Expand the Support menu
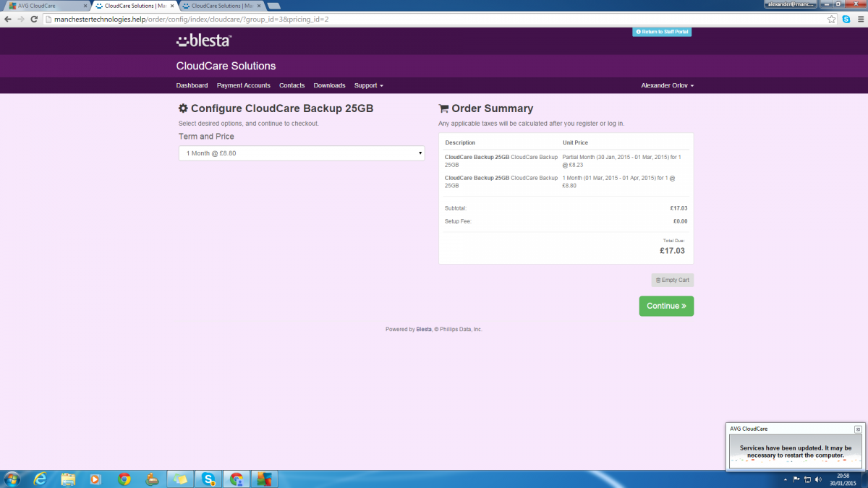The width and height of the screenshot is (868, 488). (x=369, y=85)
